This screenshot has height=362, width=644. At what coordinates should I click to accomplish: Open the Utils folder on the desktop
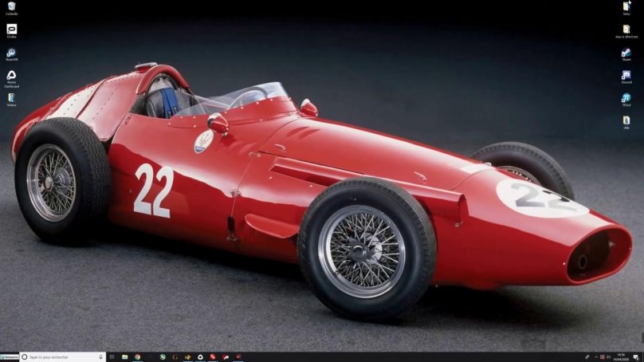[626, 120]
